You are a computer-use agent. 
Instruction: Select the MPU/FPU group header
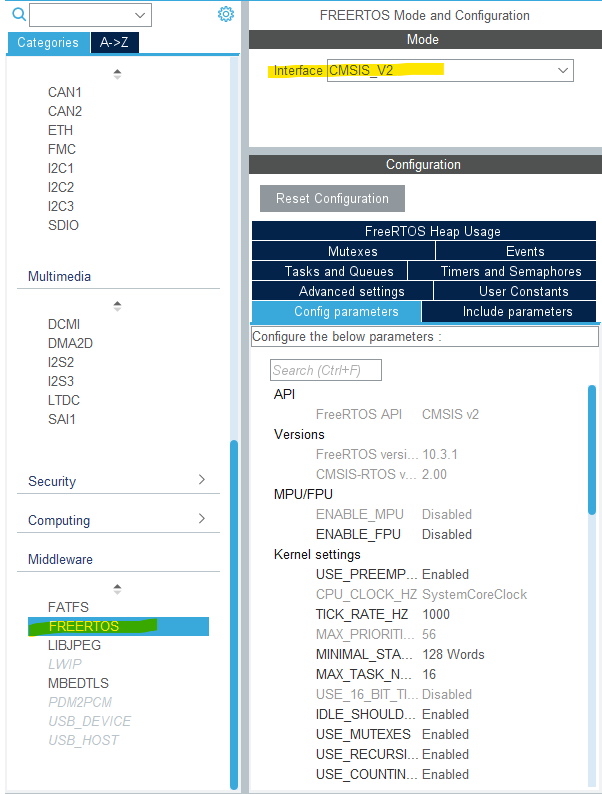(303, 494)
